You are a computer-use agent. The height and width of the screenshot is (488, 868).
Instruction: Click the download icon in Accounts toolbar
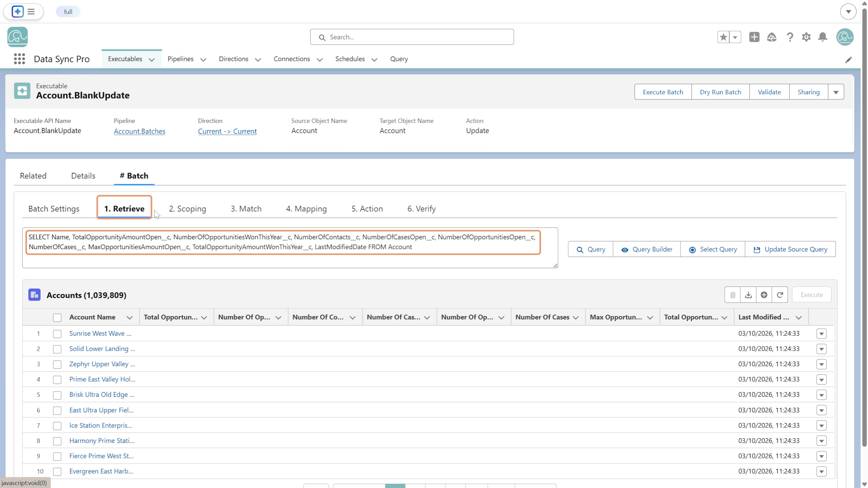(748, 295)
